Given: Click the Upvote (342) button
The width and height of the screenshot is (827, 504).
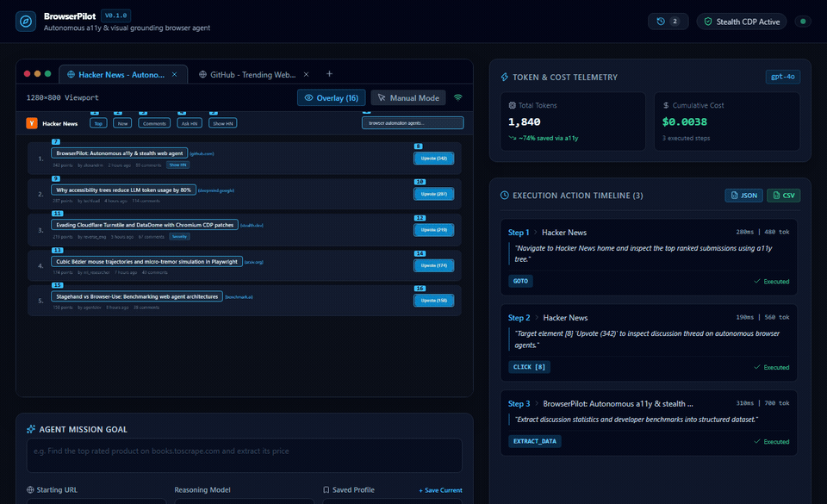Looking at the screenshot, I should 433,159.
